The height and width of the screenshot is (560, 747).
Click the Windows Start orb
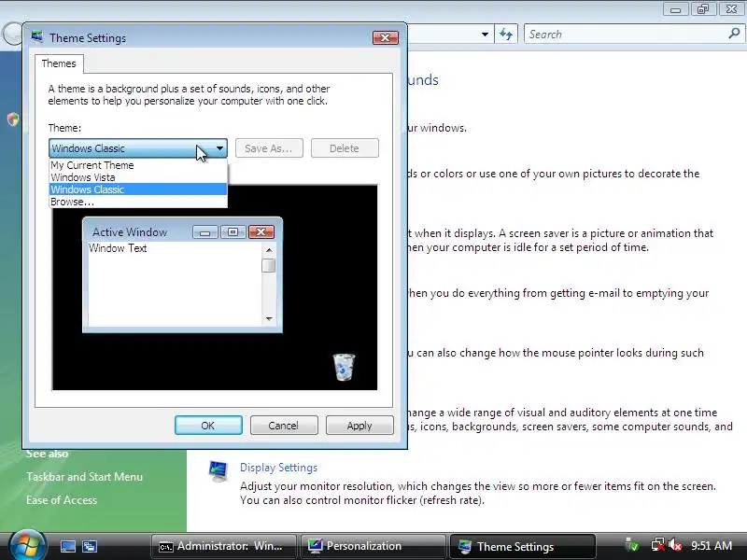(27, 546)
